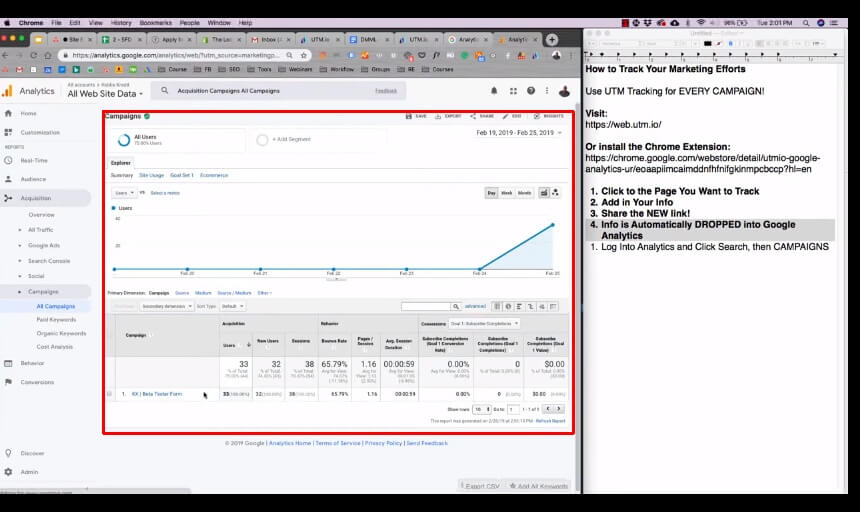Open the Show rows count dropdown
Image resolution: width=860 pixels, height=512 pixels.
coord(482,409)
